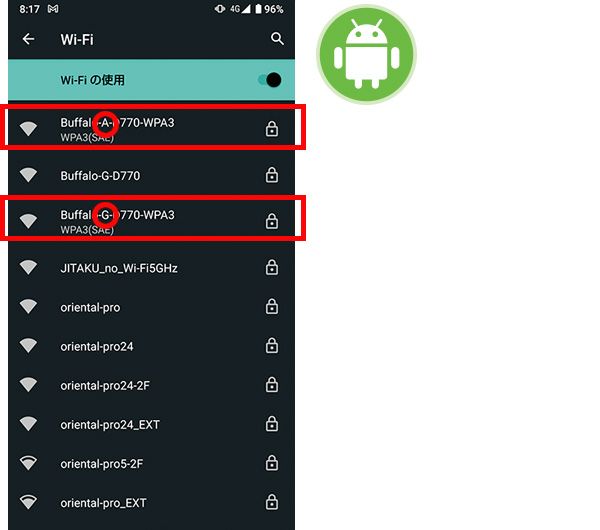
Task: Open oriental-pro24 network
Action: pos(152,346)
